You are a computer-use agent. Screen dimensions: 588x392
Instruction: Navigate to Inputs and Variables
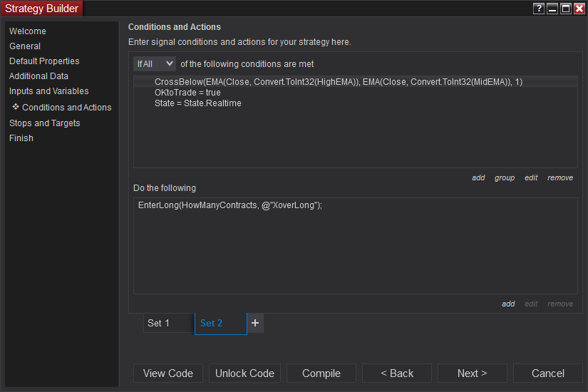point(49,91)
